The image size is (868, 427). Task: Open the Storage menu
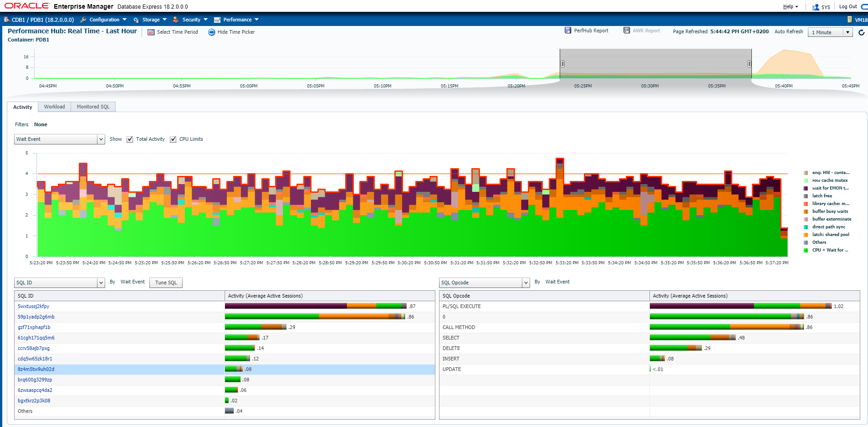151,20
